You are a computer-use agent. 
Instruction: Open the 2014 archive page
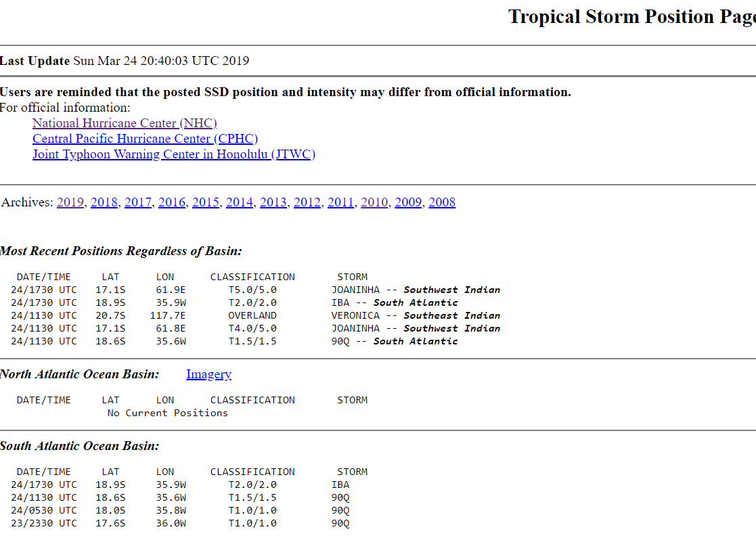(x=240, y=202)
